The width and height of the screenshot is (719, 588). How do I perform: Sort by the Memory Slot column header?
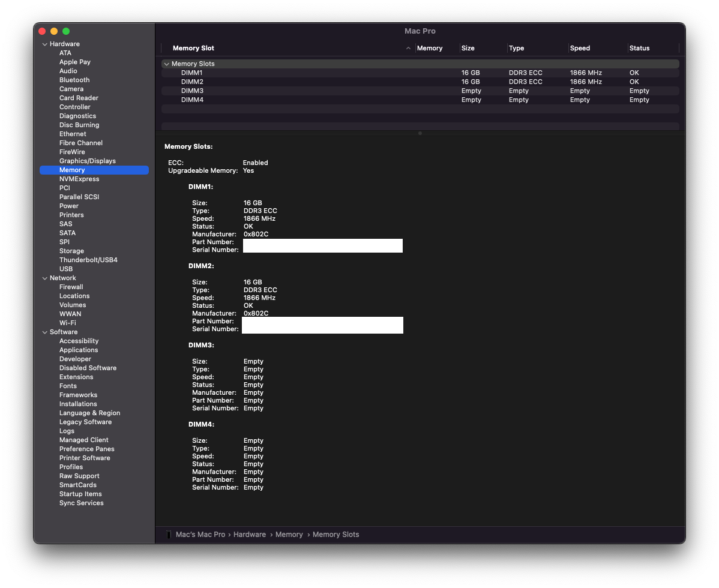pyautogui.click(x=193, y=48)
